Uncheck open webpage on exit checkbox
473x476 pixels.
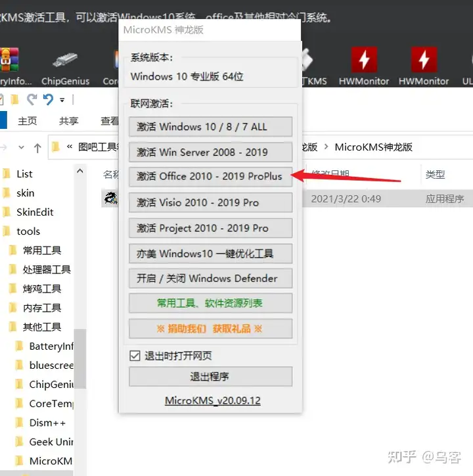pos(135,356)
